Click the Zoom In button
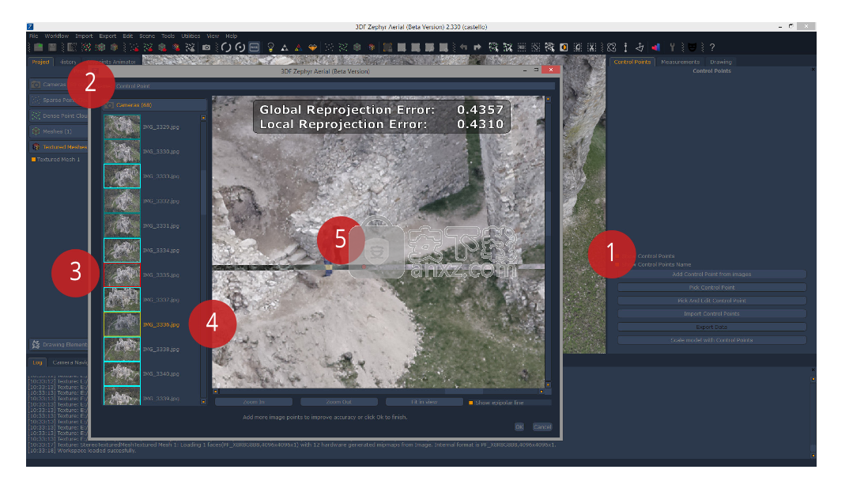 [254, 402]
